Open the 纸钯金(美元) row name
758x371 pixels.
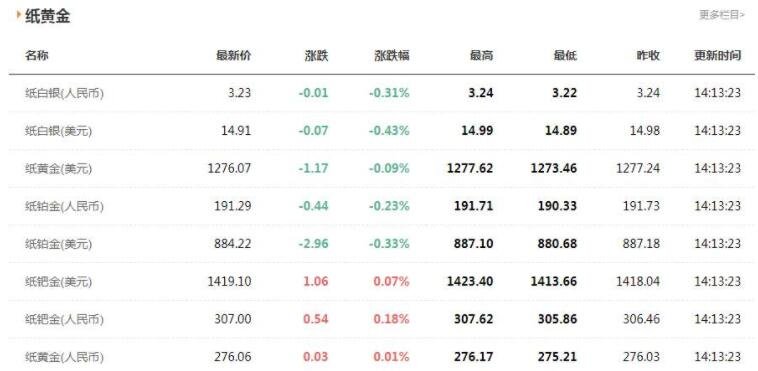(58, 282)
